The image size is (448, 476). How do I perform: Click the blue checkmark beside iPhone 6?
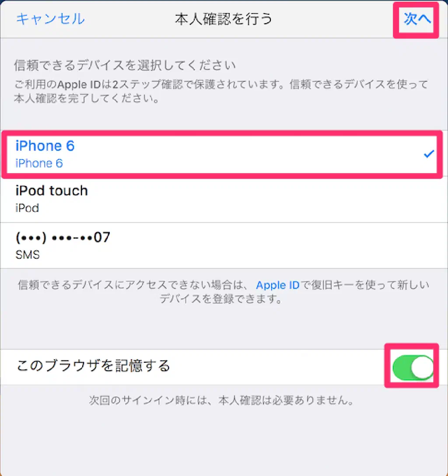(429, 155)
